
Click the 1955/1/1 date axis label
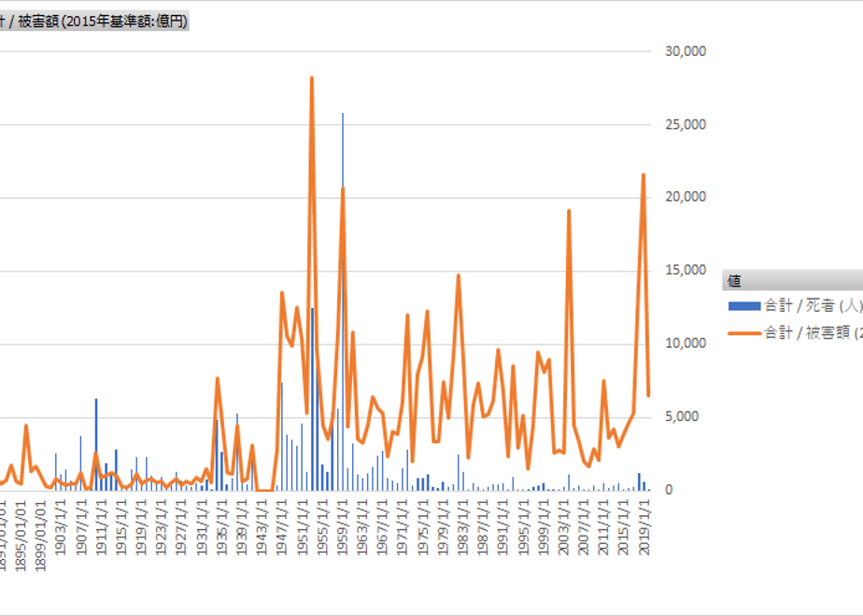pyautogui.click(x=322, y=527)
